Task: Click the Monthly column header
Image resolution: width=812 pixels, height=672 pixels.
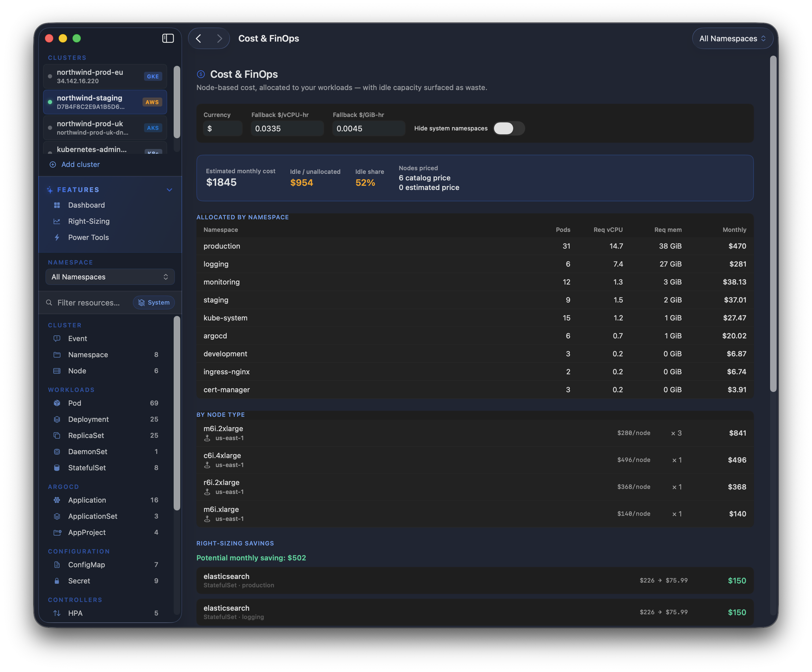Action: pyautogui.click(x=734, y=229)
